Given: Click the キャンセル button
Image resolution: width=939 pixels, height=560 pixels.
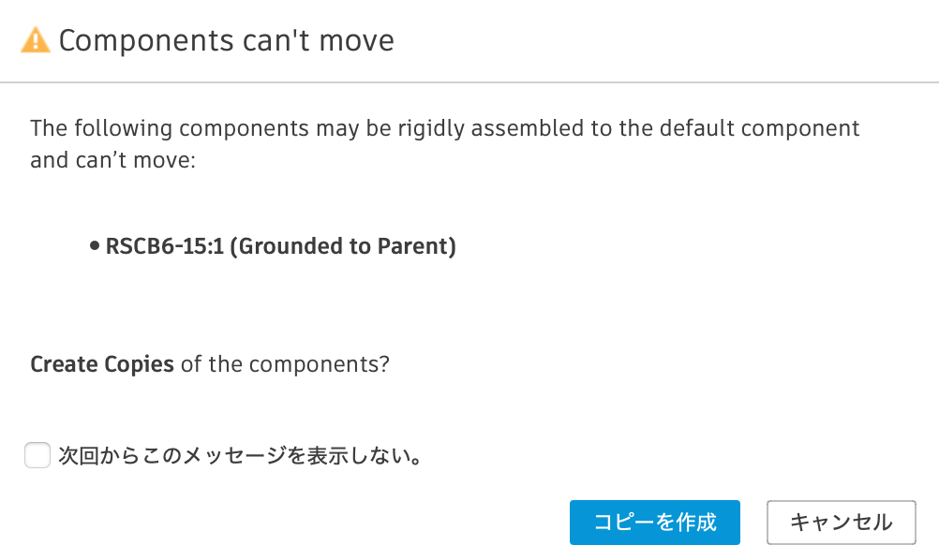Looking at the screenshot, I should pos(841,523).
